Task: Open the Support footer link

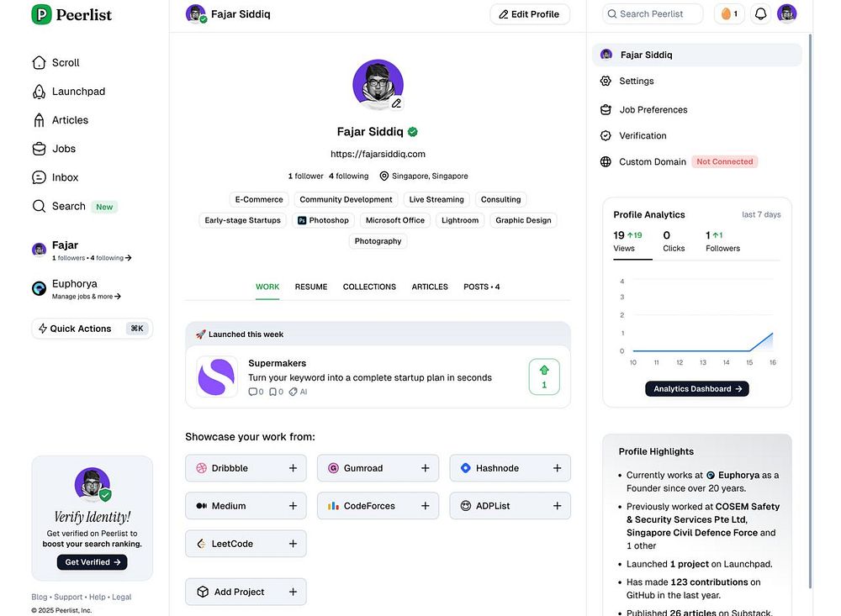Action: [x=68, y=597]
